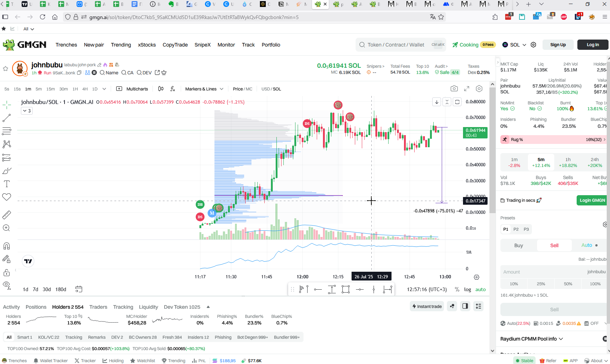Lock all drawing tools
610x364 pixels.
(x=7, y=272)
